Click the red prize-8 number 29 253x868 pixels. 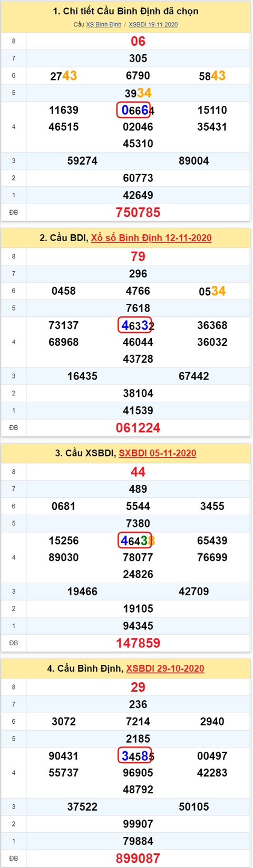tap(138, 687)
